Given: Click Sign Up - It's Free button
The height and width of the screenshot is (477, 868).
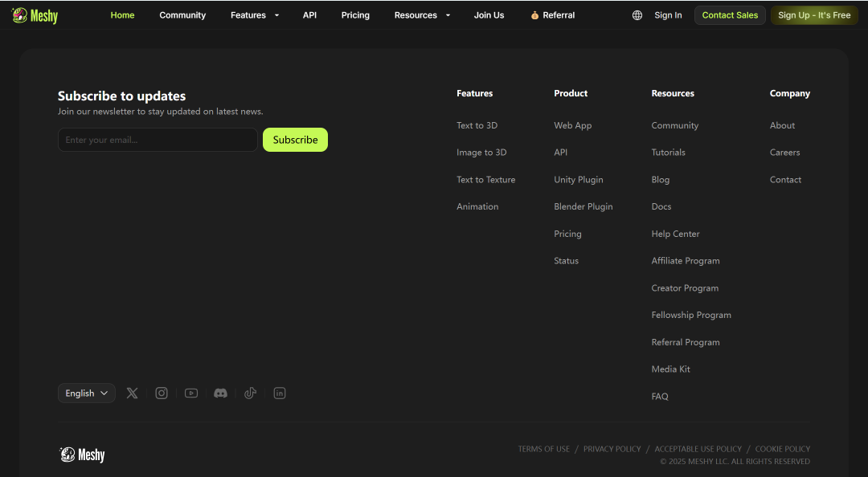Looking at the screenshot, I should click(814, 15).
